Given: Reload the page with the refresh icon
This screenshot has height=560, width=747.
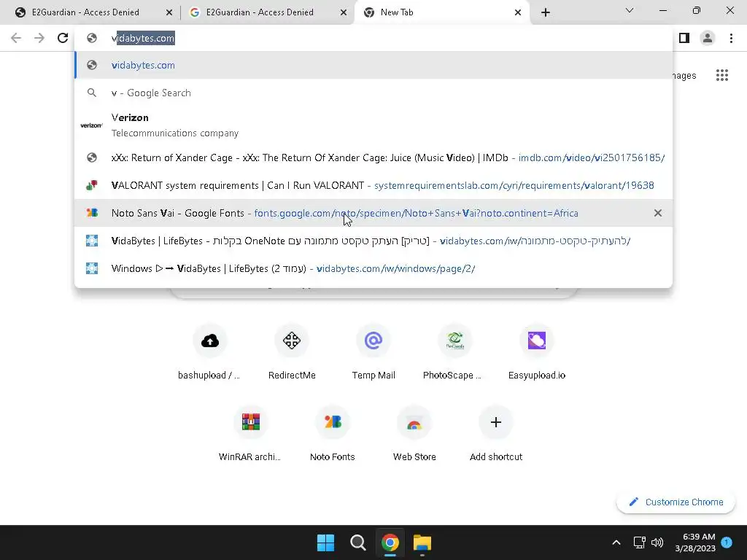Looking at the screenshot, I should point(63,38).
